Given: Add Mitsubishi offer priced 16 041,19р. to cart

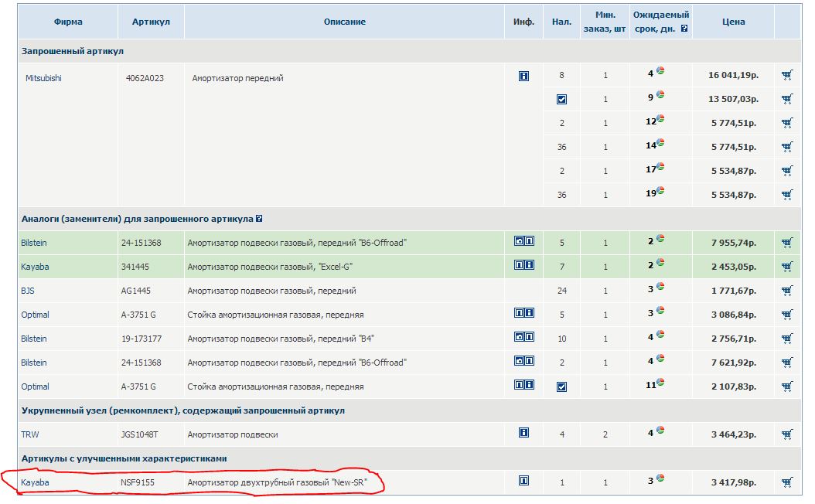Looking at the screenshot, I should 786,76.
